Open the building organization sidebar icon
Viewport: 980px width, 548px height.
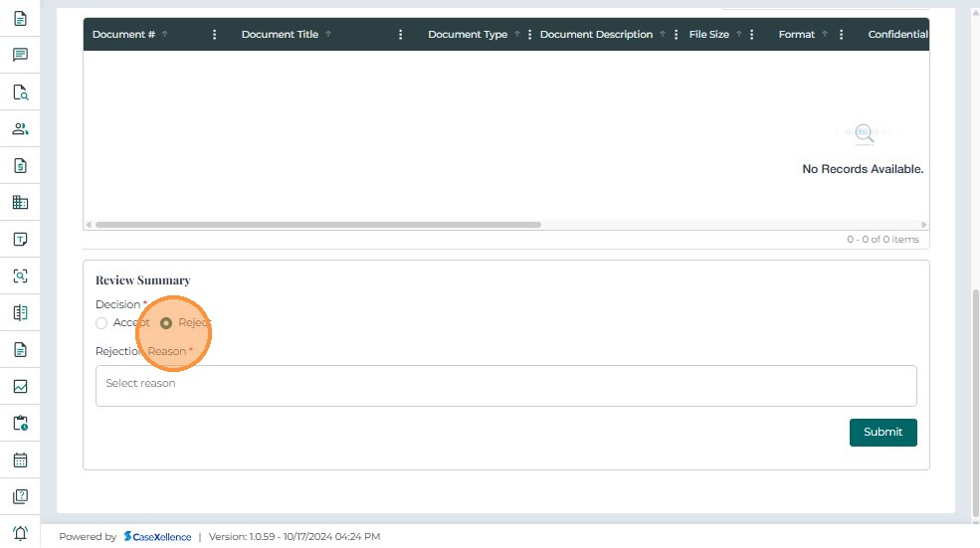coord(20,203)
